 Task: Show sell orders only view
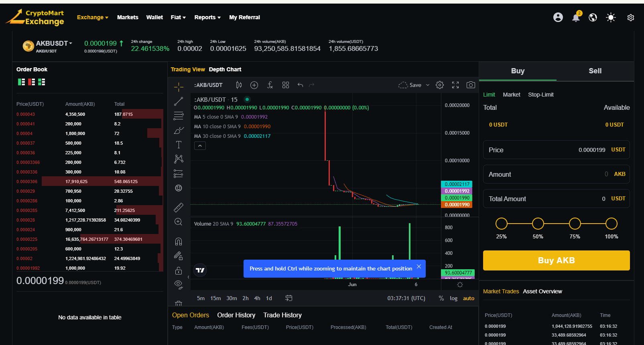(31, 82)
